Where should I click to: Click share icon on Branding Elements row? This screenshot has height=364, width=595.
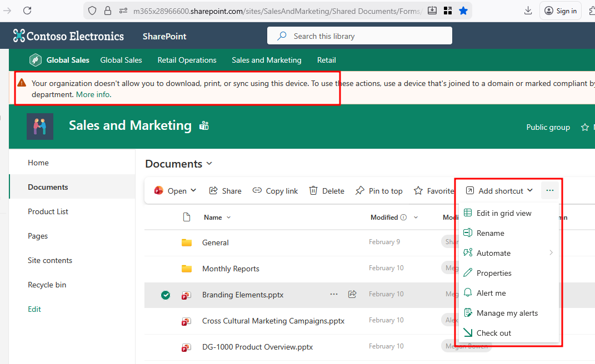point(352,295)
